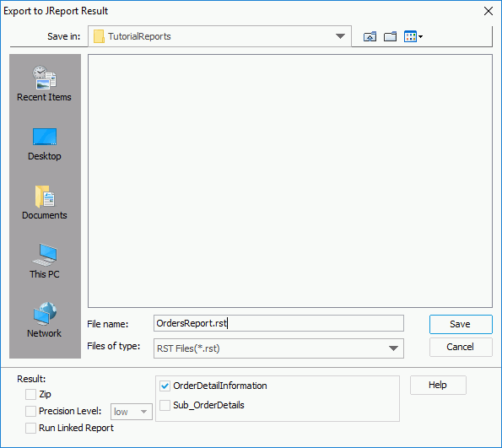Check the Sub_OrderDetails report

(x=165, y=406)
